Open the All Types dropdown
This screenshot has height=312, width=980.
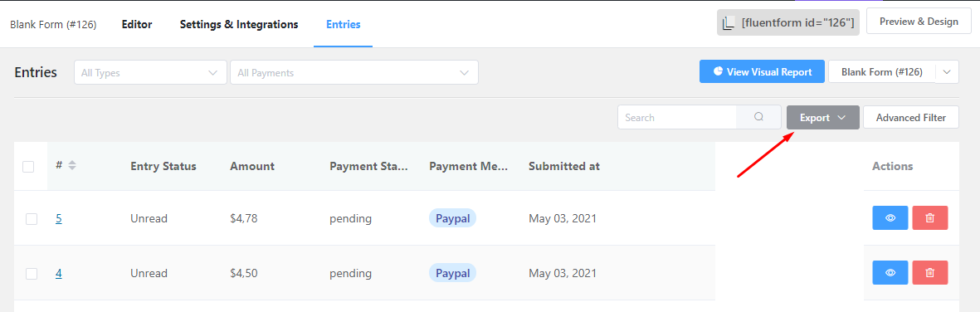pos(150,72)
